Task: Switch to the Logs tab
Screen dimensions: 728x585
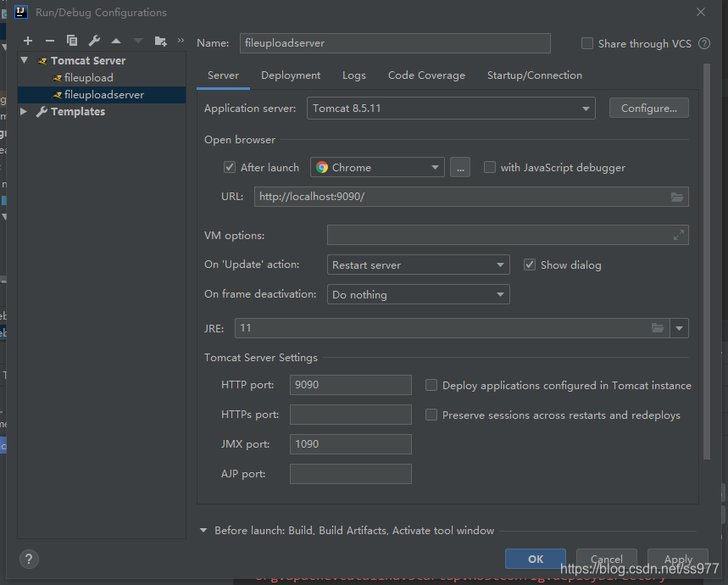Action: point(354,75)
